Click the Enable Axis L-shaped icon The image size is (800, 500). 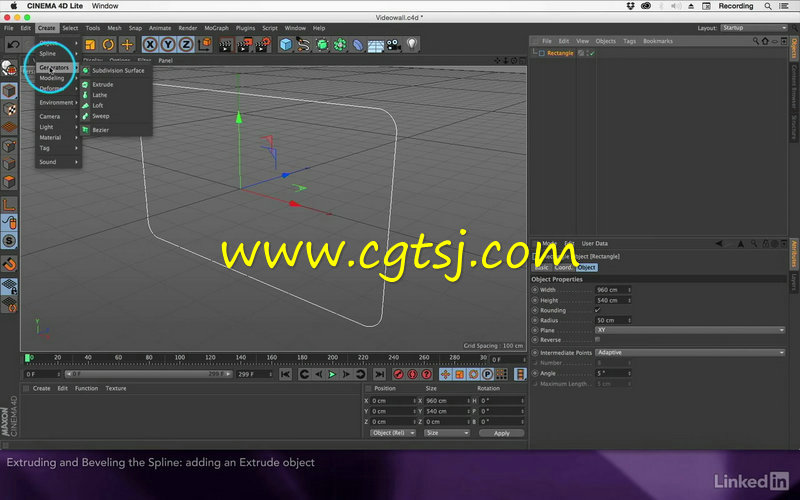9,206
